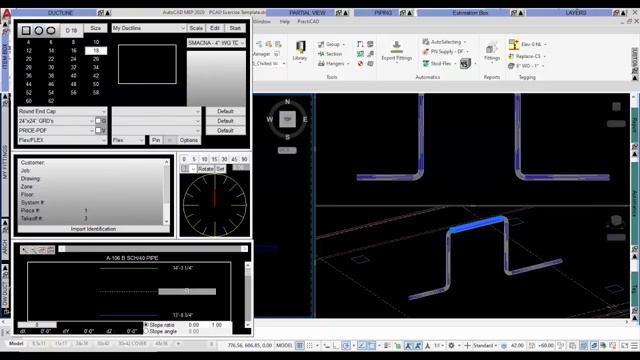Viewport: 640px width, 360px height.
Task: Click the Section tool icon
Action: point(321,54)
